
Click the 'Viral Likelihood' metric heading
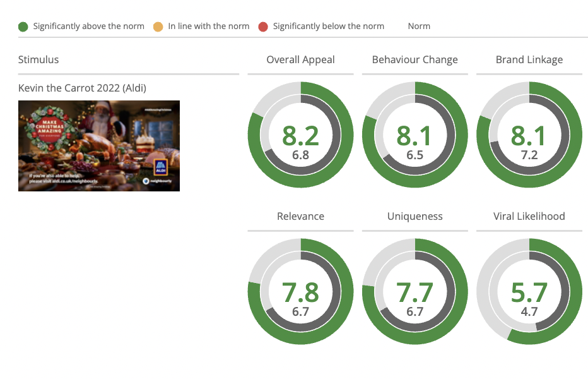(529, 217)
